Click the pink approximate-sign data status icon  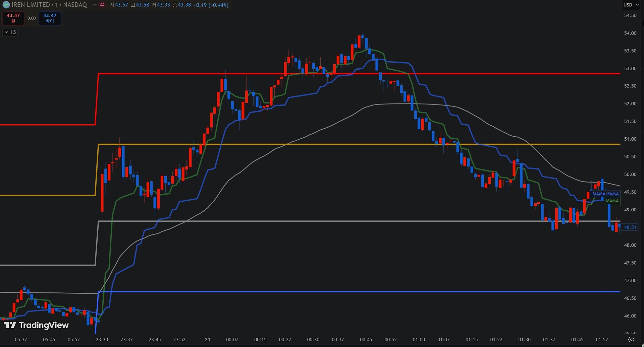[102, 5]
